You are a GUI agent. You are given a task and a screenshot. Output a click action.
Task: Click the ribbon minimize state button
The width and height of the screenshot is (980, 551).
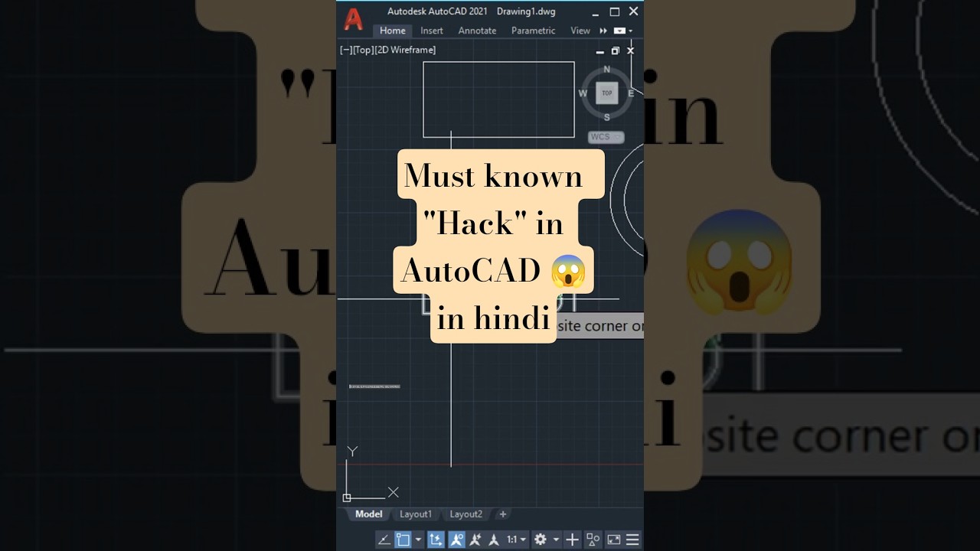click(x=619, y=31)
